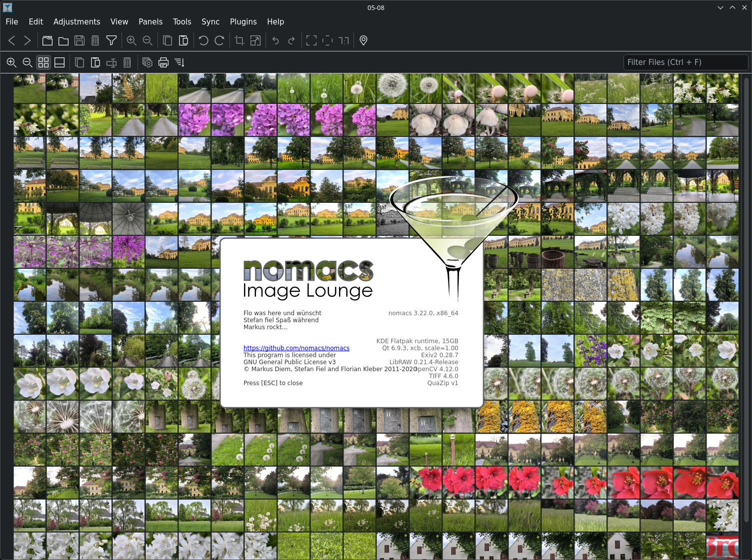Click the delete trash icon in main toolbar
Viewport: 752px width, 560px height.
(x=95, y=40)
